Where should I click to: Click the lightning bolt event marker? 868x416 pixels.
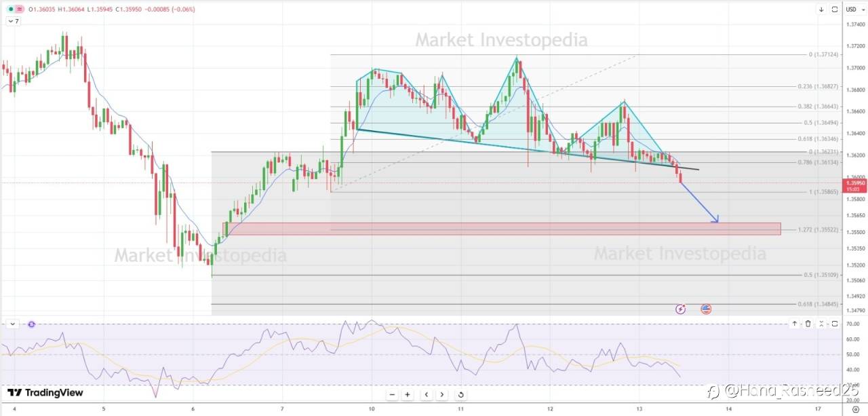[681, 309]
